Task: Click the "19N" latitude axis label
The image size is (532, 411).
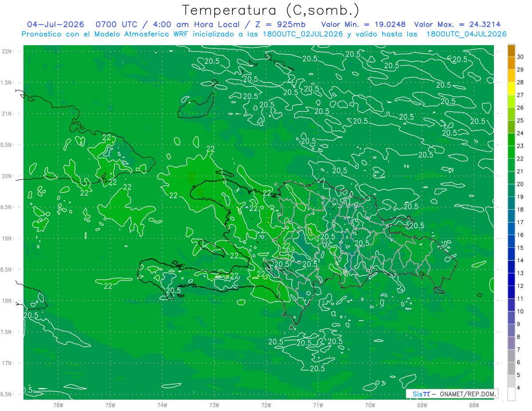Action: point(8,239)
